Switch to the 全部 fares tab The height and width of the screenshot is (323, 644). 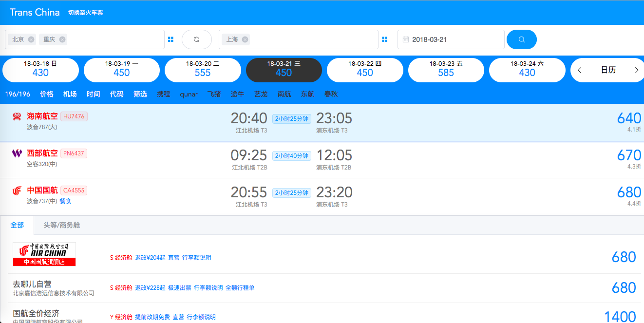[x=17, y=225]
